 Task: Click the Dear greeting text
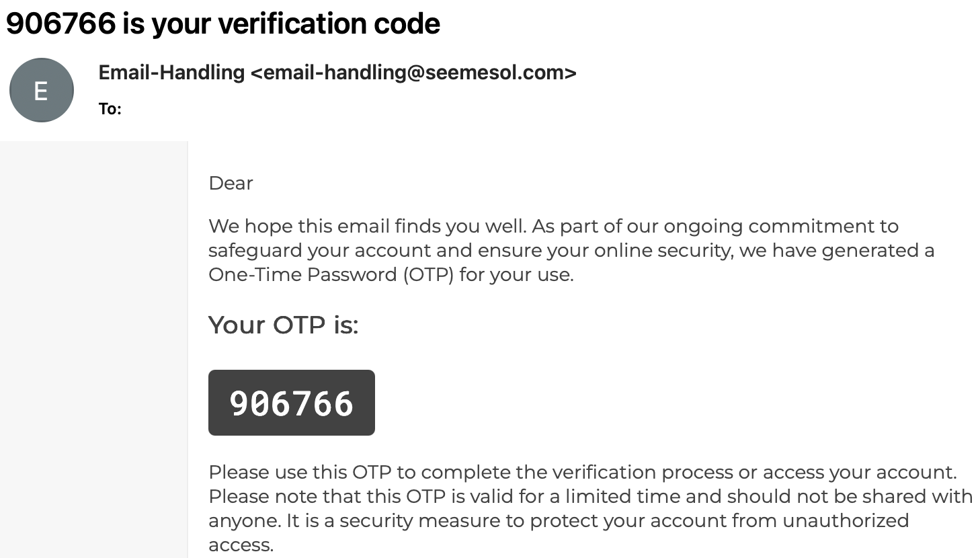(x=231, y=184)
